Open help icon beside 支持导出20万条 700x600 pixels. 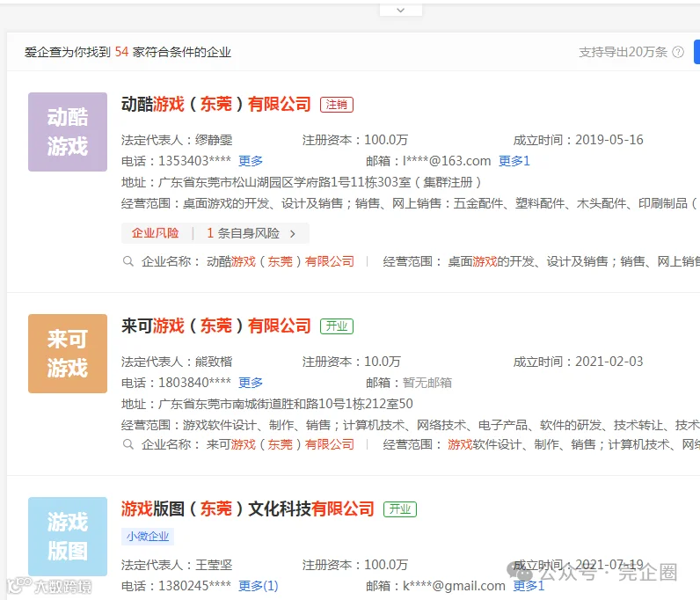[678, 52]
